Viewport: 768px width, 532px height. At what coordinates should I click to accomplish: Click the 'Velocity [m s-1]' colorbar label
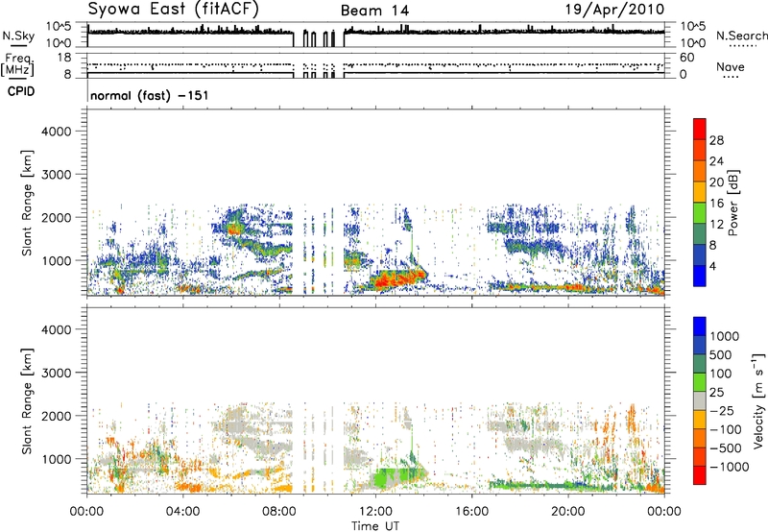pyautogui.click(x=758, y=400)
